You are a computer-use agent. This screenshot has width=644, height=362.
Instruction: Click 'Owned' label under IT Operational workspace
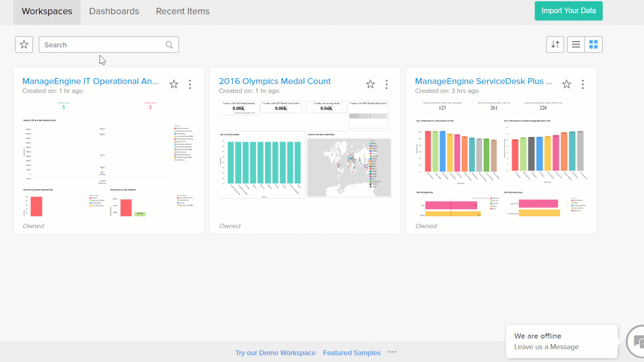click(x=33, y=226)
